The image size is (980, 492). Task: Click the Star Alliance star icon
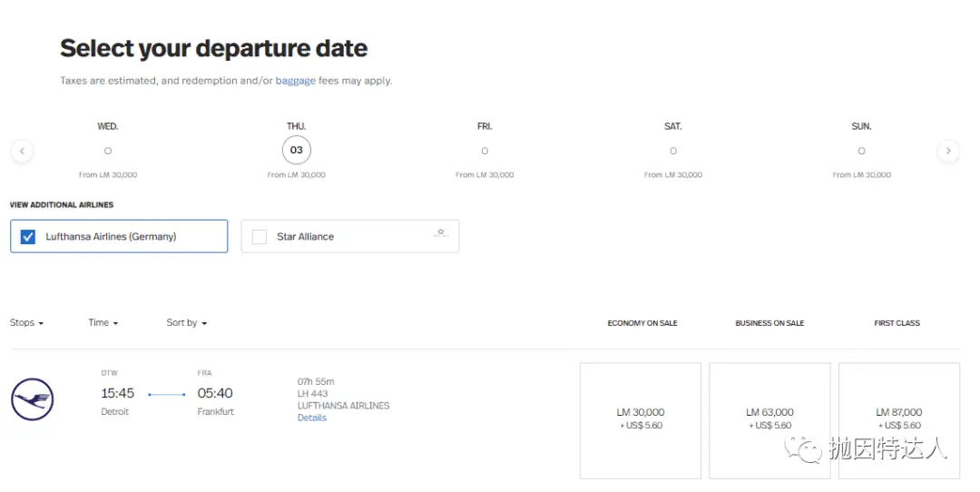[x=441, y=233]
